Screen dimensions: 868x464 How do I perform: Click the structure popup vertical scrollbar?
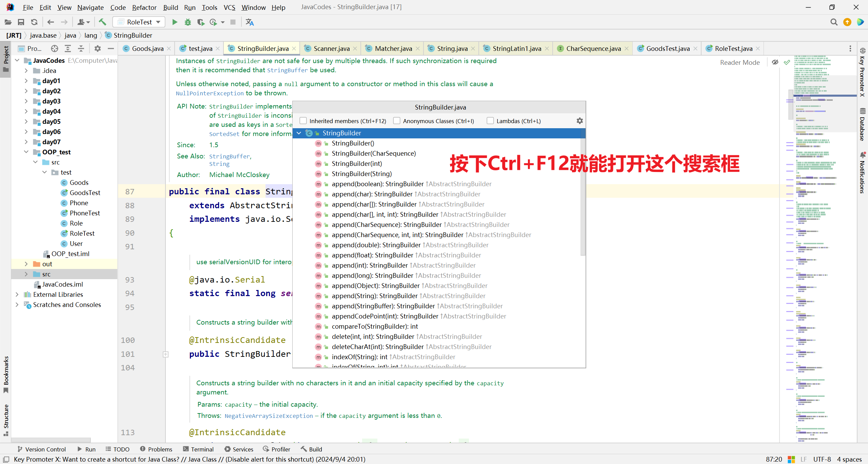(x=583, y=197)
